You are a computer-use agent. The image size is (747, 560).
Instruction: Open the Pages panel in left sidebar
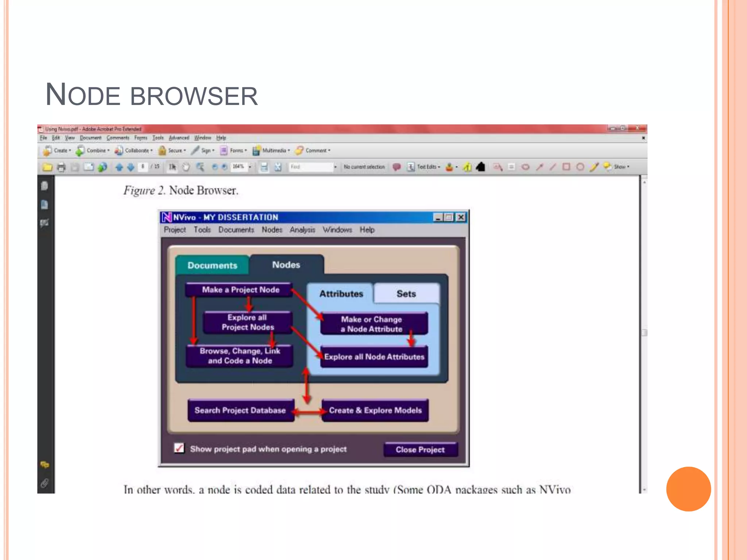click(44, 186)
